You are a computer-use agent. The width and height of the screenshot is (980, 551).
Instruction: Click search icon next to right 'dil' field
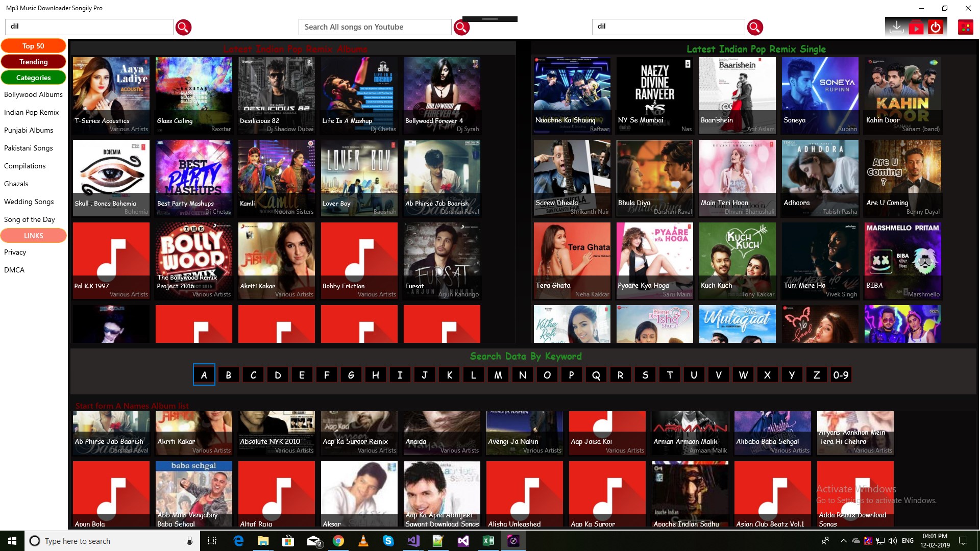pyautogui.click(x=755, y=27)
